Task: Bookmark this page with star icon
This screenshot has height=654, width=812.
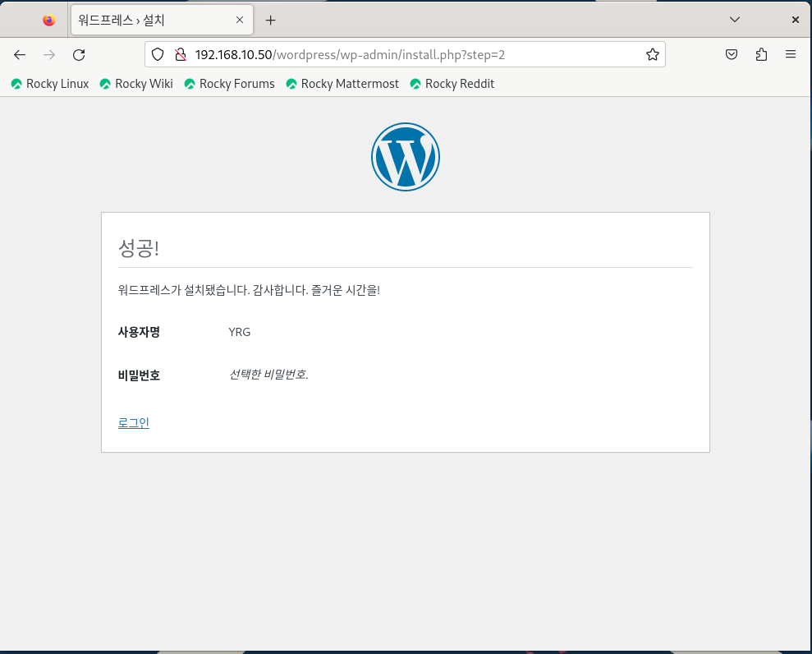Action: click(x=653, y=54)
